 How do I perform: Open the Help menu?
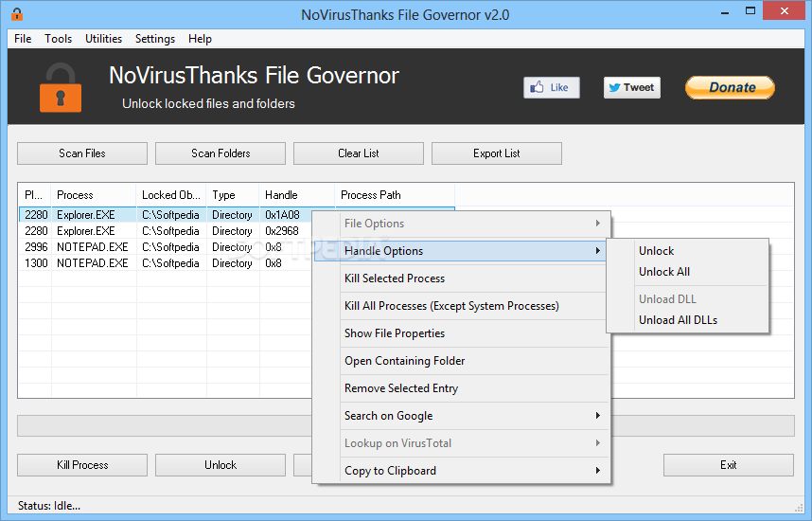[200, 39]
